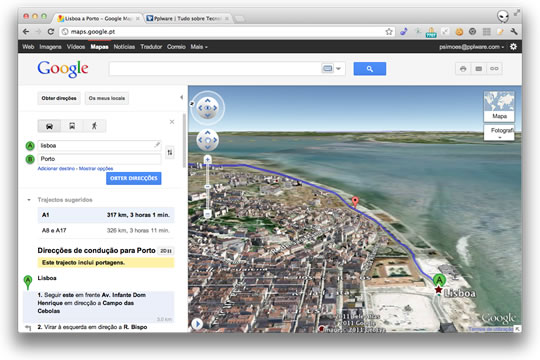The height and width of the screenshot is (360, 540).
Task: Click the Porto destination field
Action: click(x=99, y=159)
